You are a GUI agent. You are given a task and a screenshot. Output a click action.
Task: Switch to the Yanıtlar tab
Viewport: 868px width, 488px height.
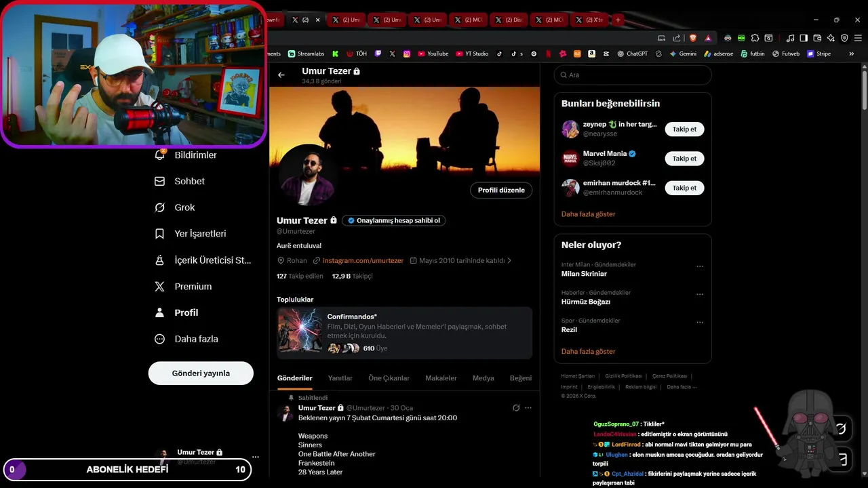tap(340, 378)
